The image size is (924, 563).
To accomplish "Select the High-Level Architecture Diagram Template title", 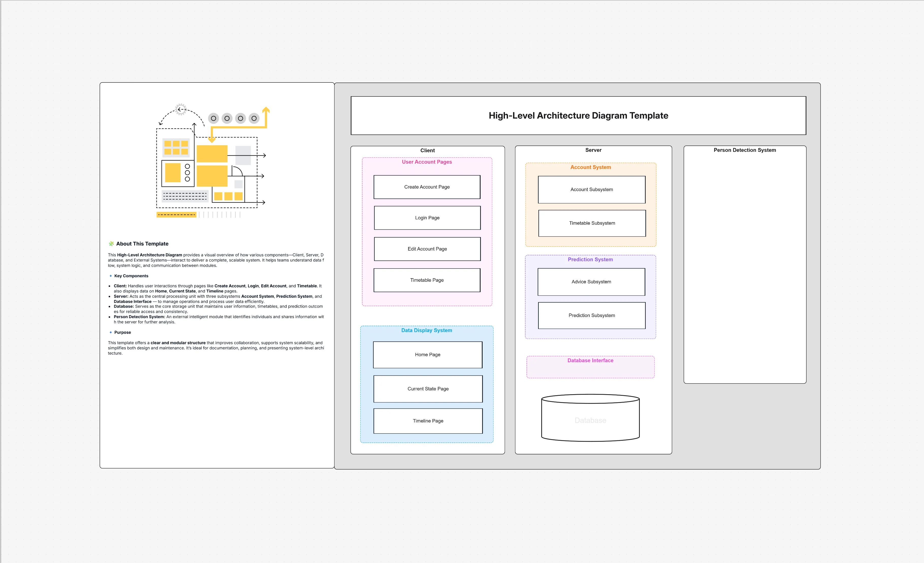I will point(578,115).
